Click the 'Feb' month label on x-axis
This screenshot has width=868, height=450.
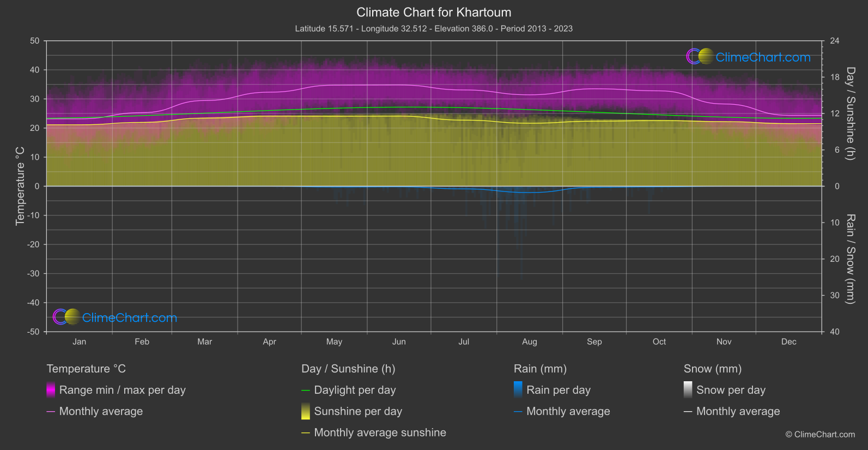pos(142,341)
